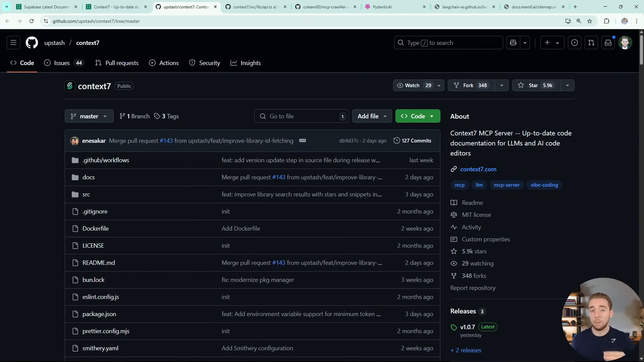Open the user profile avatar menu
644x362 pixels.
click(x=625, y=43)
